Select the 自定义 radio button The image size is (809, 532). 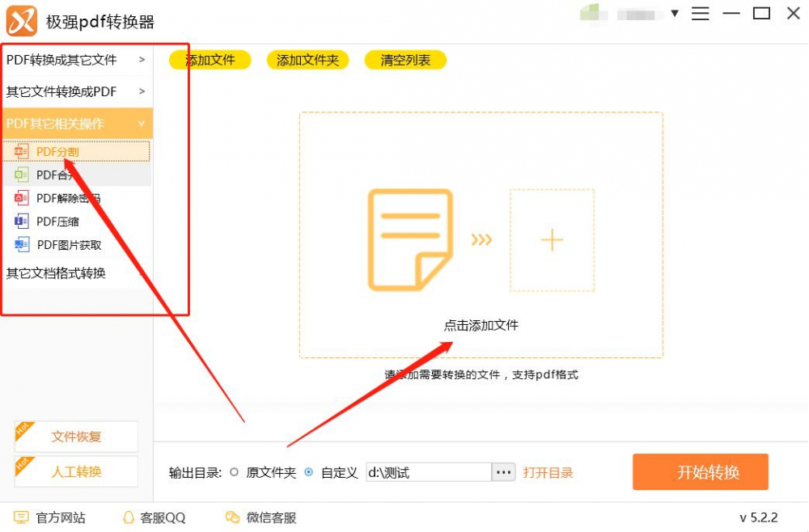(308, 472)
